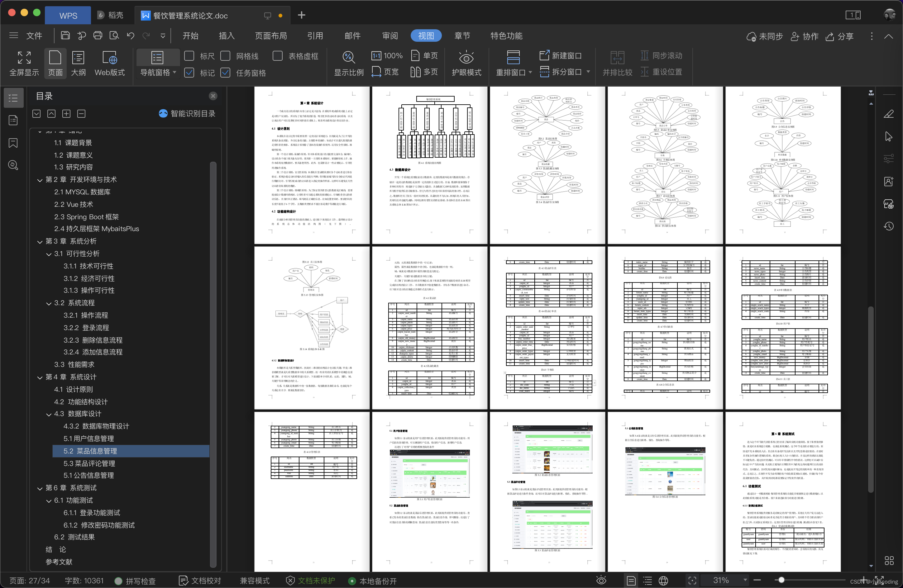Click the 新建窗口 button
Screen dimensions: 903x588
(560, 56)
